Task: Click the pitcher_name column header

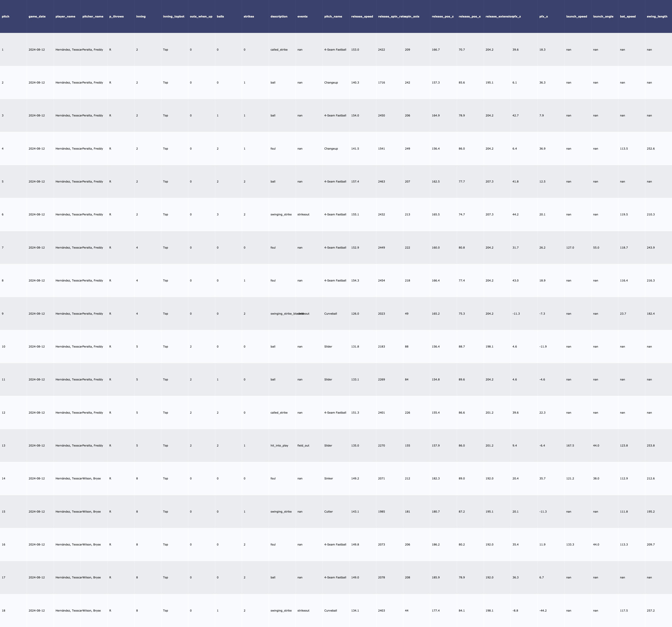Action: pos(93,17)
